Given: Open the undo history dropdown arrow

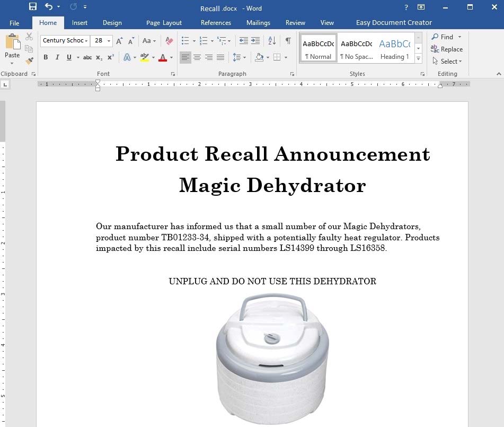Looking at the screenshot, I should pos(58,6).
